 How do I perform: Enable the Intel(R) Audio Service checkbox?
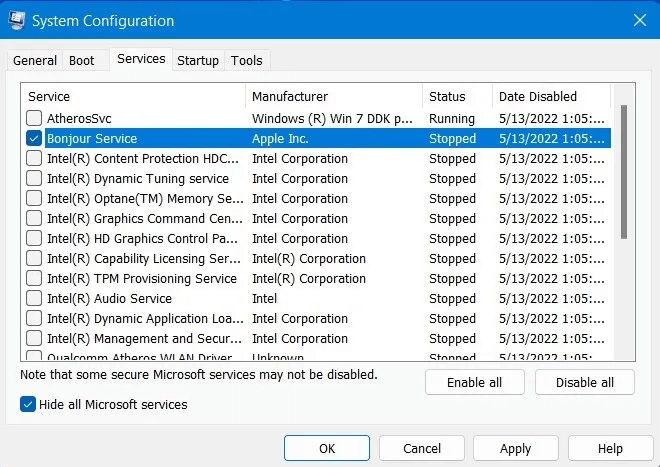point(35,299)
